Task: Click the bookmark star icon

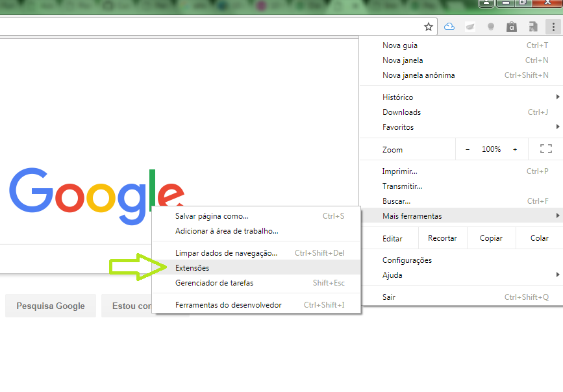Action: [429, 27]
